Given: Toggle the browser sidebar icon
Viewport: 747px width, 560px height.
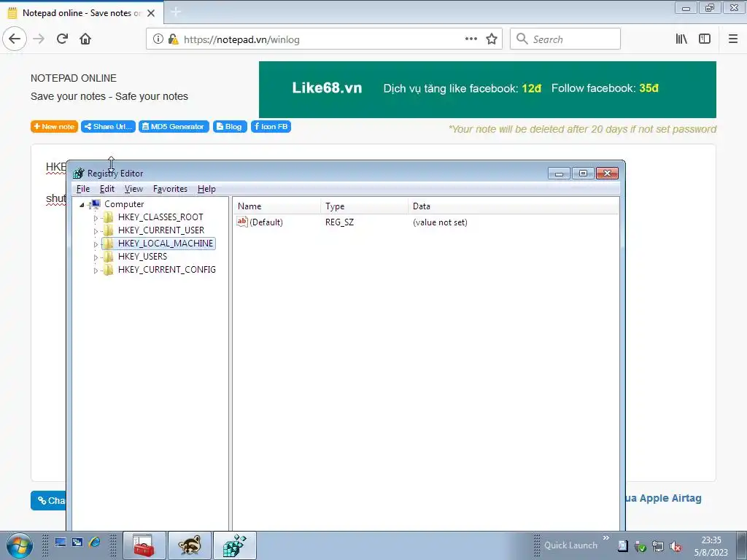Looking at the screenshot, I should coord(705,39).
